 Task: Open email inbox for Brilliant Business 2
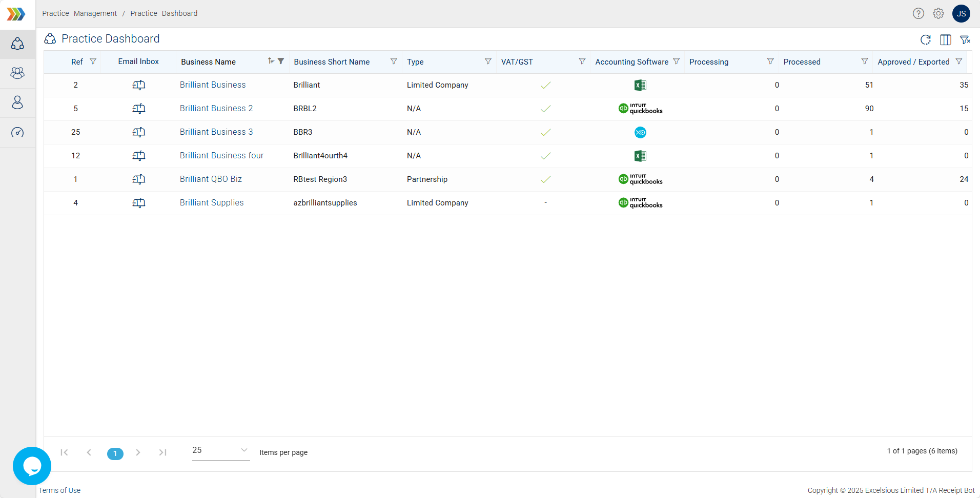139,109
